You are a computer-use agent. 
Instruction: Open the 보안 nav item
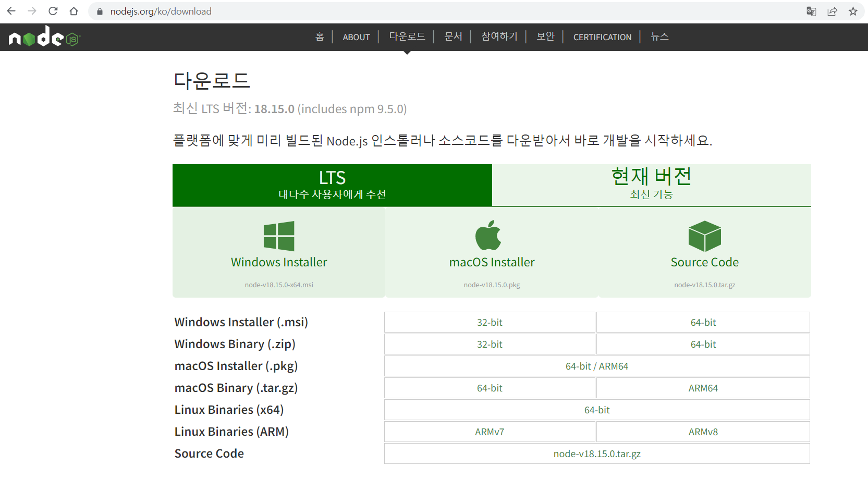tap(545, 36)
